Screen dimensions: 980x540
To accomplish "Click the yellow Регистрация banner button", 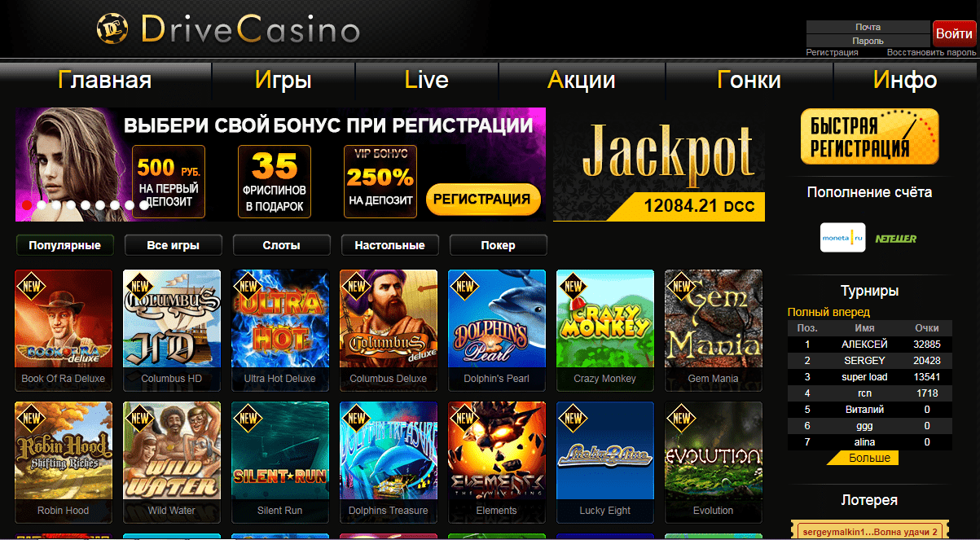I will point(483,199).
